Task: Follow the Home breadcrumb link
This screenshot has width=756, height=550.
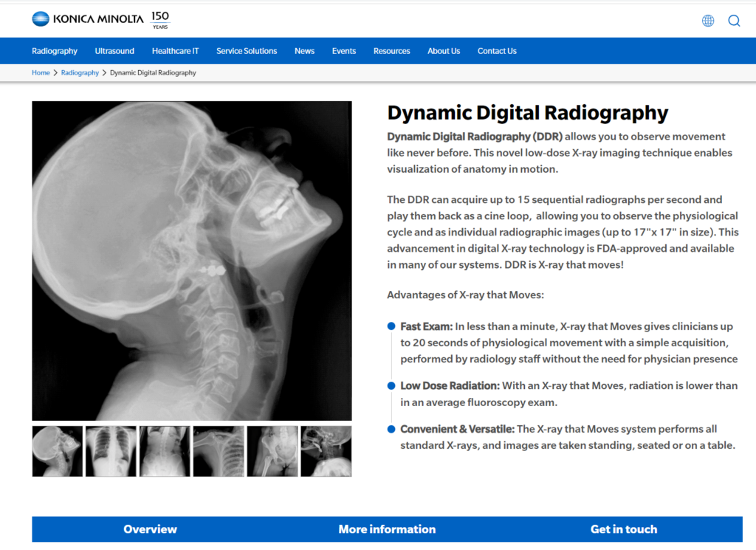Action: pyautogui.click(x=41, y=73)
